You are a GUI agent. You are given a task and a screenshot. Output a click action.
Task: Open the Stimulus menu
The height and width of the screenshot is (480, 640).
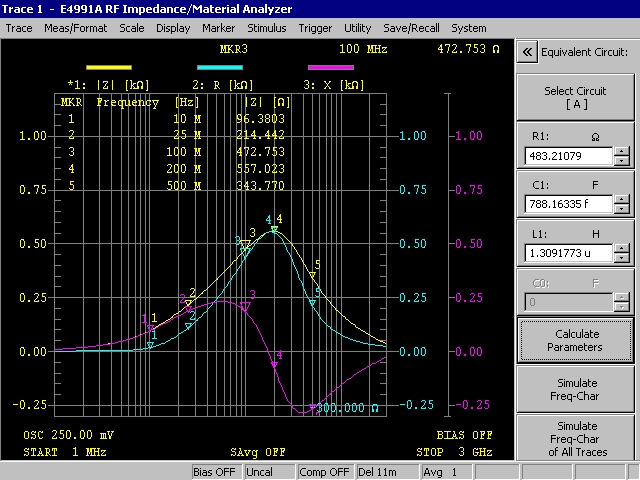tap(267, 28)
